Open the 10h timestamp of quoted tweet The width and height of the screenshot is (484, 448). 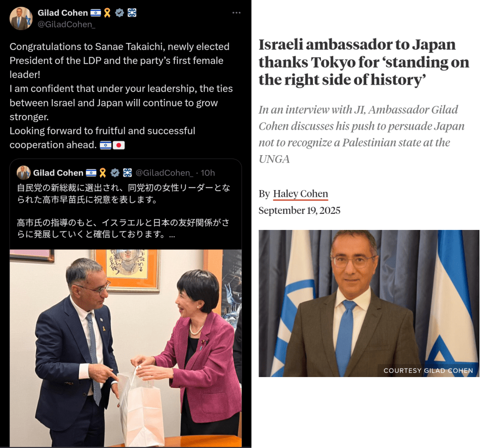208,173
